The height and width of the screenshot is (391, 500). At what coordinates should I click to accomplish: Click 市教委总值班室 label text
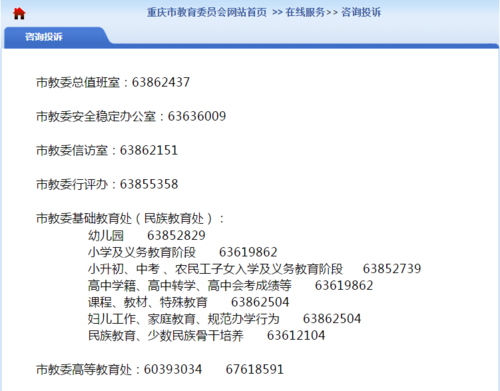point(78,82)
